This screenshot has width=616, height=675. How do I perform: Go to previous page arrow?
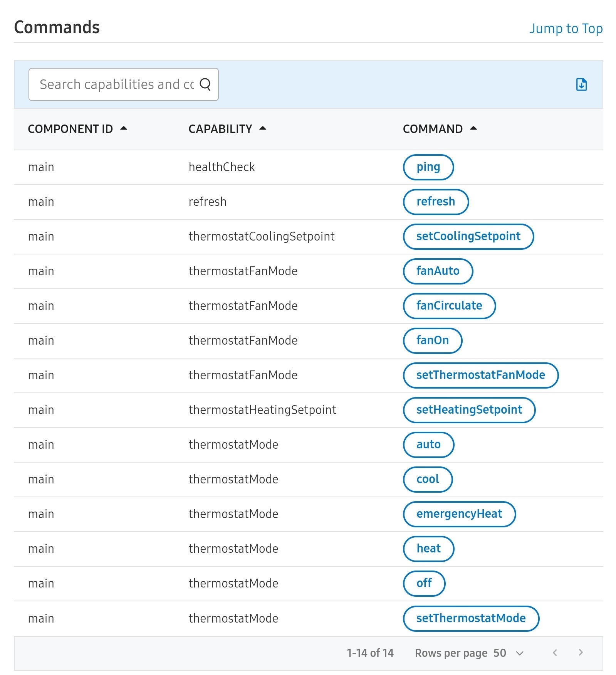(x=555, y=653)
